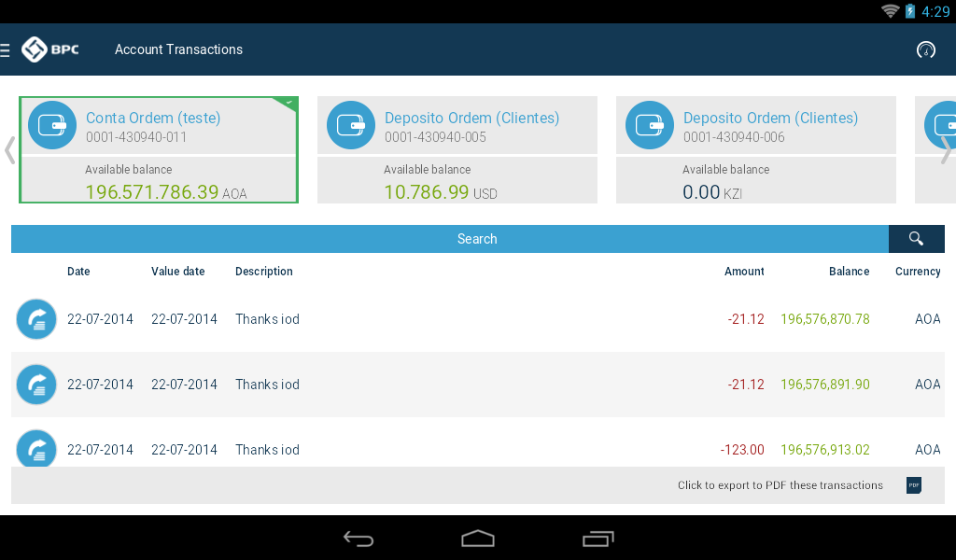Sort transactions by the Amount column header
This screenshot has width=956, height=560.
[744, 271]
